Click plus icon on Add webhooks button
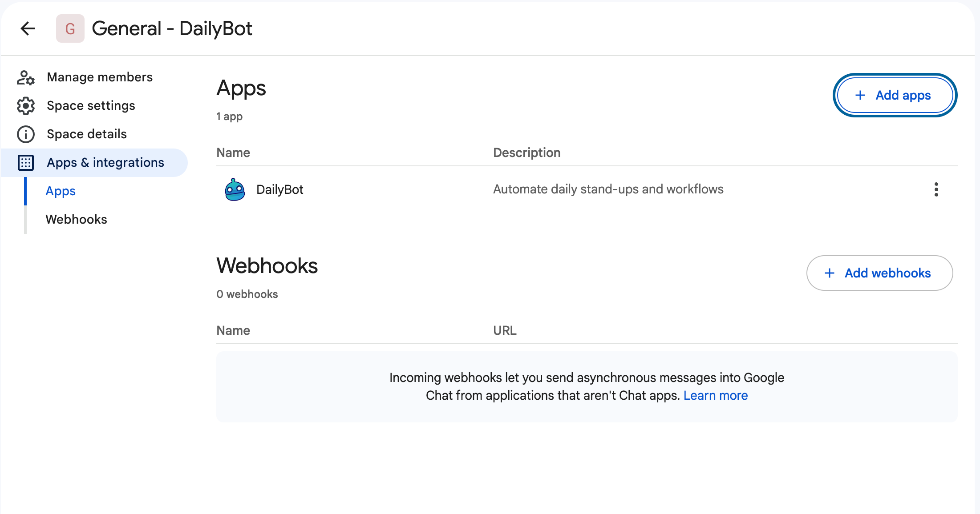This screenshot has height=514, width=980. [829, 273]
